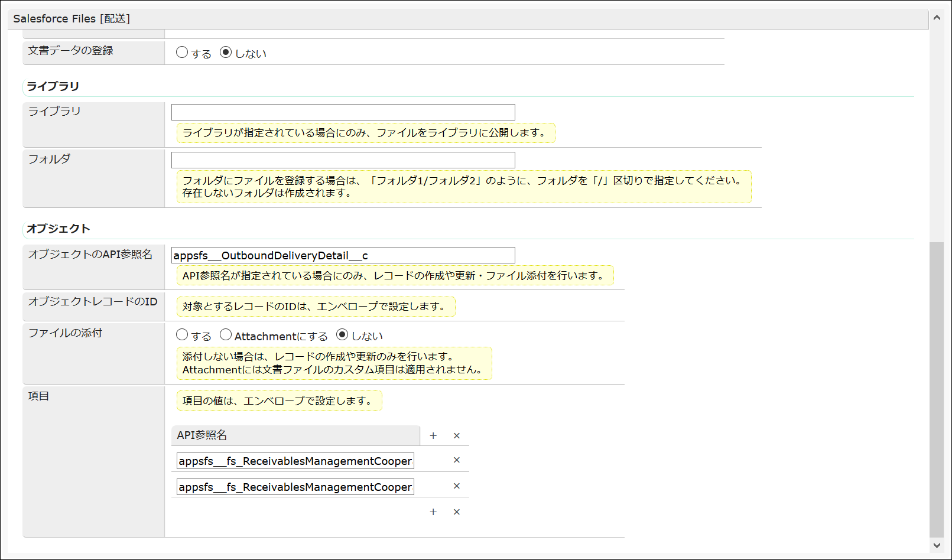Click the add row plus icon beside API参照名 header
The width and height of the screenshot is (952, 560).
click(x=433, y=435)
